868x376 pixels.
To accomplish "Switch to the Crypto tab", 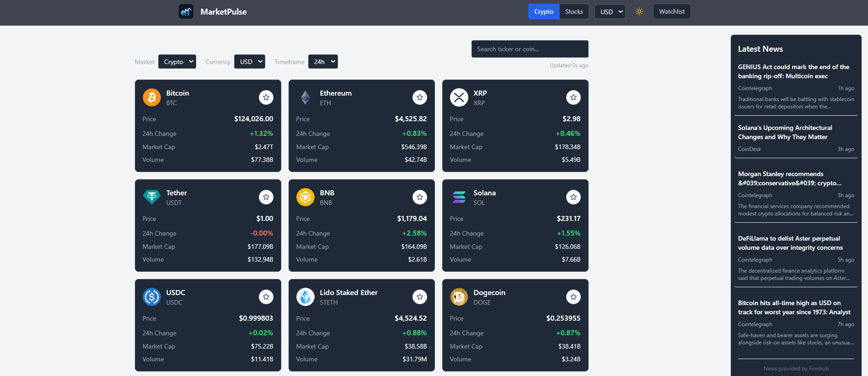I will click(544, 11).
